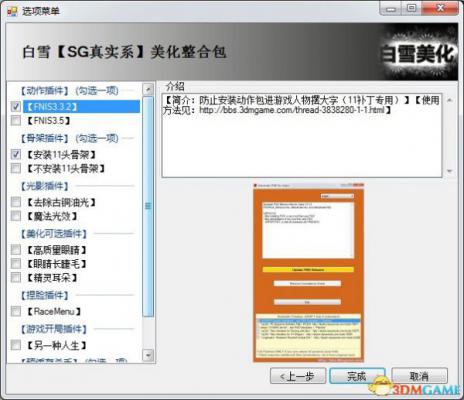The image size is (464, 400).
Task: Minimize the 选项菜单 window
Action: pos(391,9)
